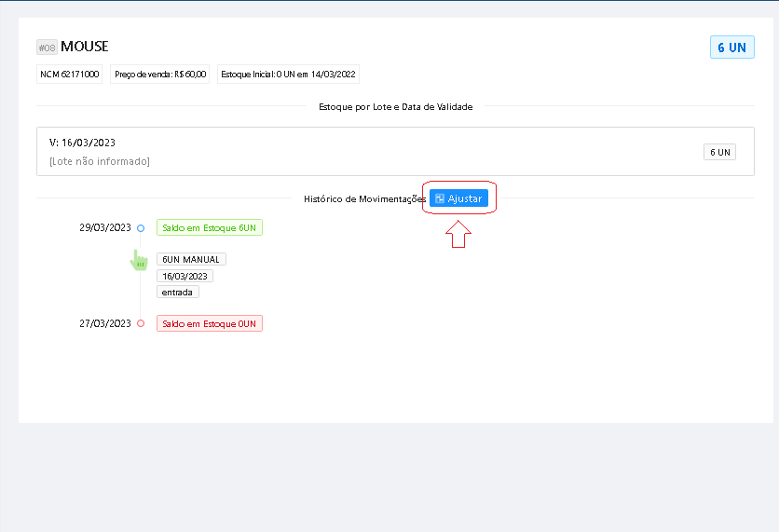Click the NCM 62171000 tag

pos(70,75)
